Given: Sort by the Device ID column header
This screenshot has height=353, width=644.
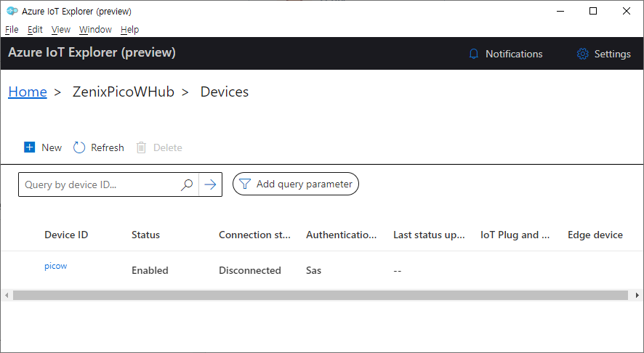Looking at the screenshot, I should (x=66, y=235).
